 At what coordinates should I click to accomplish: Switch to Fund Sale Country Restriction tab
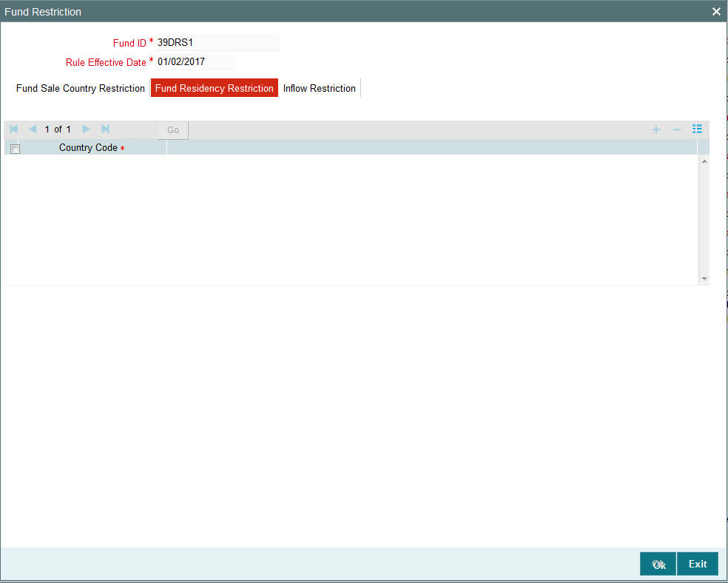(81, 88)
